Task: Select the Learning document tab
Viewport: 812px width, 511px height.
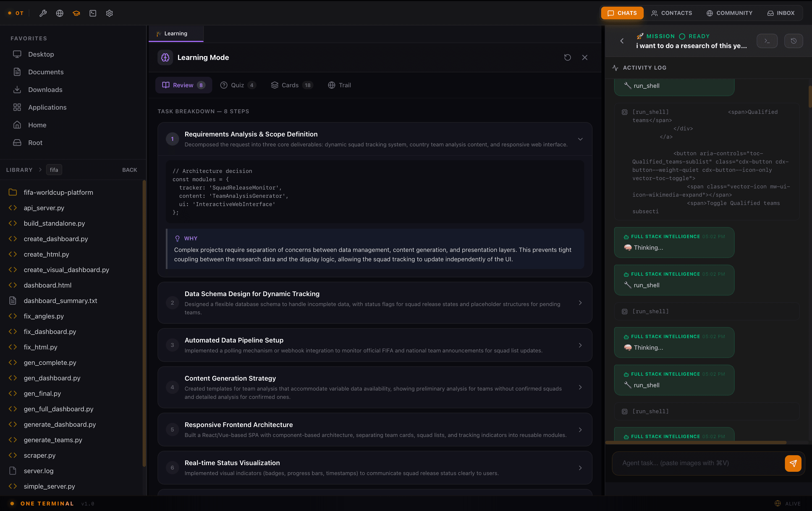Action: 176,34
